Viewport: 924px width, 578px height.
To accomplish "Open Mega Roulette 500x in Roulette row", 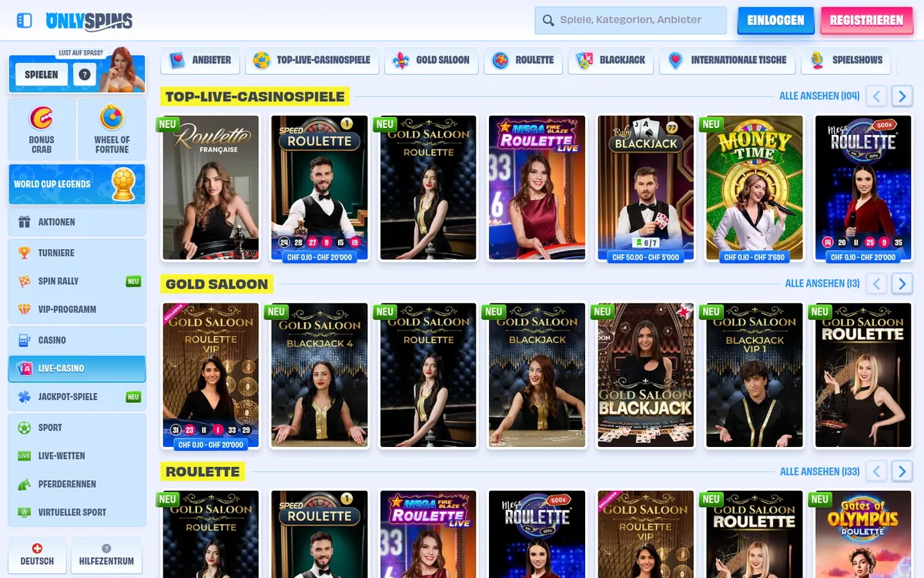I will (537, 534).
